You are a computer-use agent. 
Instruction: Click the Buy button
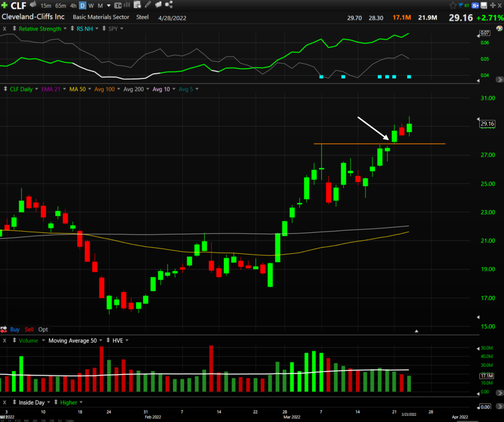click(x=15, y=329)
